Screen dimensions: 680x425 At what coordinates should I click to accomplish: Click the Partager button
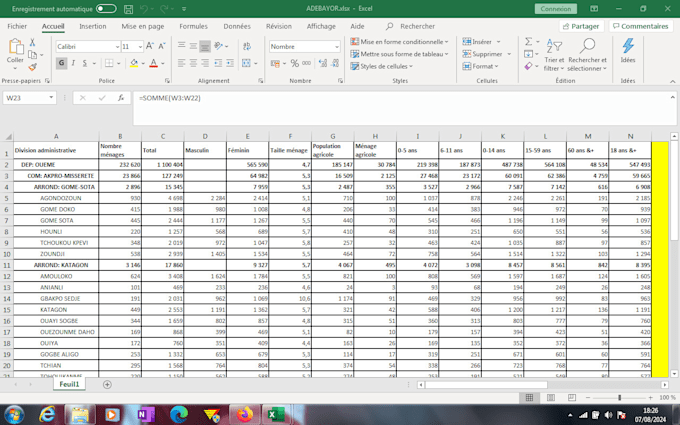581,26
